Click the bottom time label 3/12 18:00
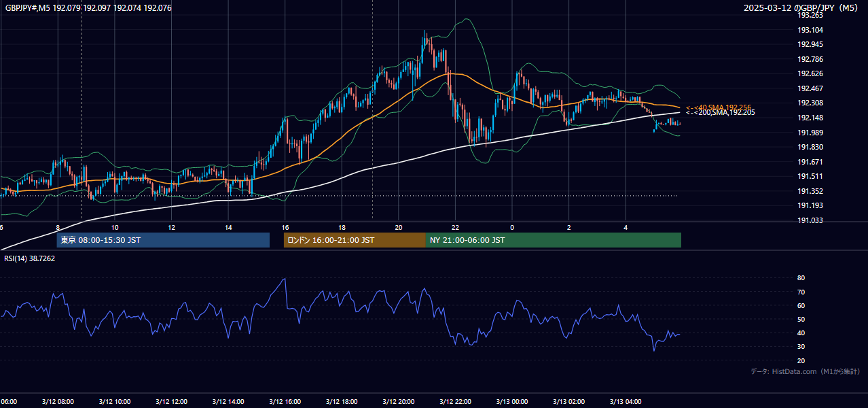Viewport: 868px width, 408px height. click(x=342, y=401)
